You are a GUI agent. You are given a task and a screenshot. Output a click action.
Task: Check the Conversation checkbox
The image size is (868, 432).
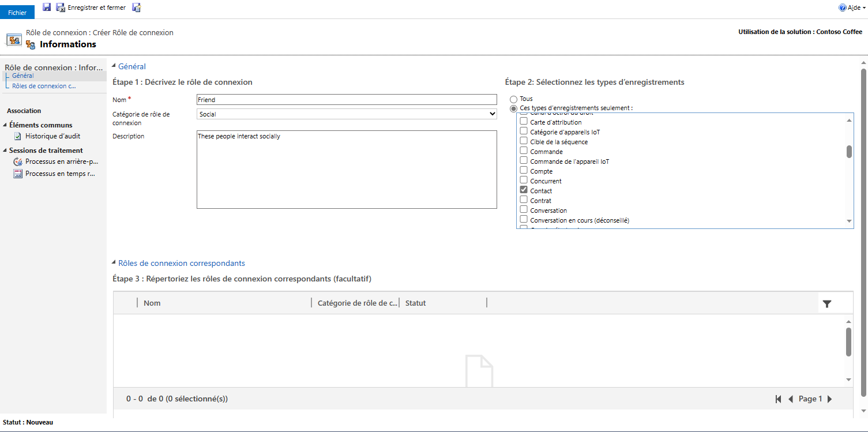point(524,210)
